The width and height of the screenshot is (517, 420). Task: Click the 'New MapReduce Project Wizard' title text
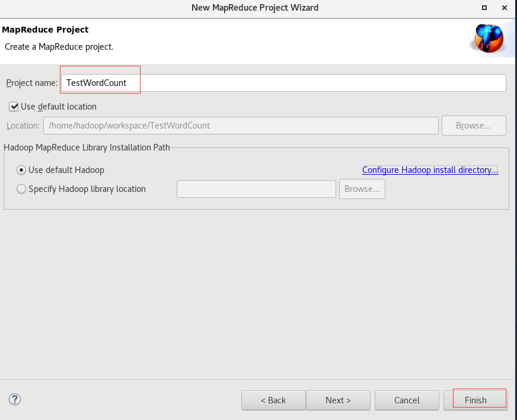tap(255, 8)
